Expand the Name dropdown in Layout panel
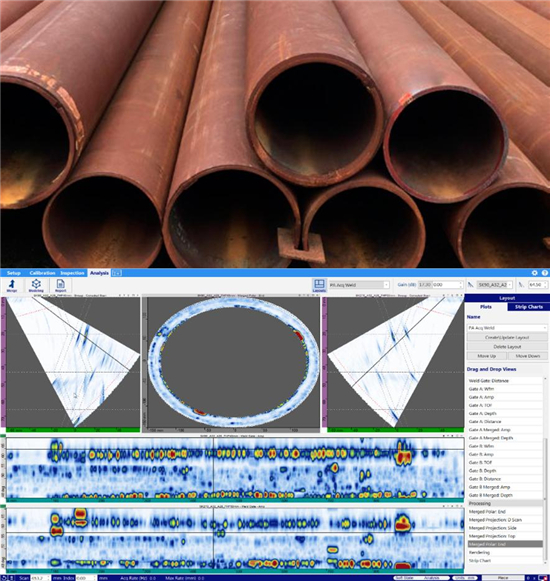This screenshot has width=550, height=581. [507, 328]
